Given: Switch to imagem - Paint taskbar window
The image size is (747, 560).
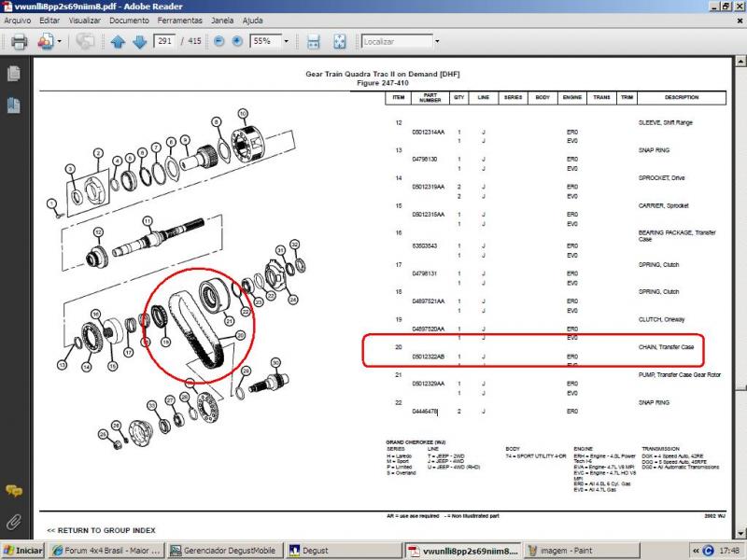Looking at the screenshot, I should pos(580,551).
